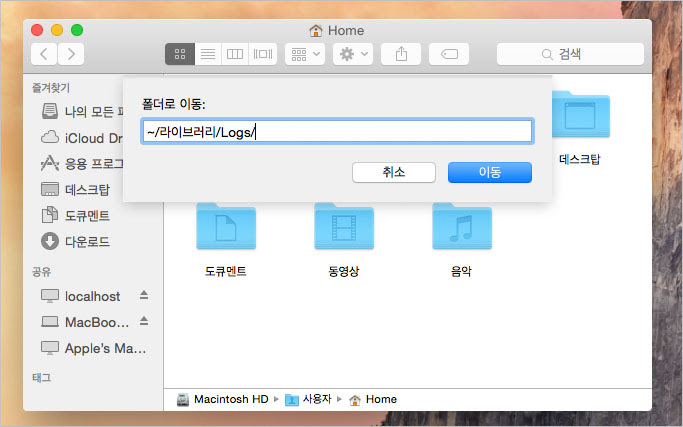
Task: Select iCloud Drive in the sidebar
Action: coord(82,138)
